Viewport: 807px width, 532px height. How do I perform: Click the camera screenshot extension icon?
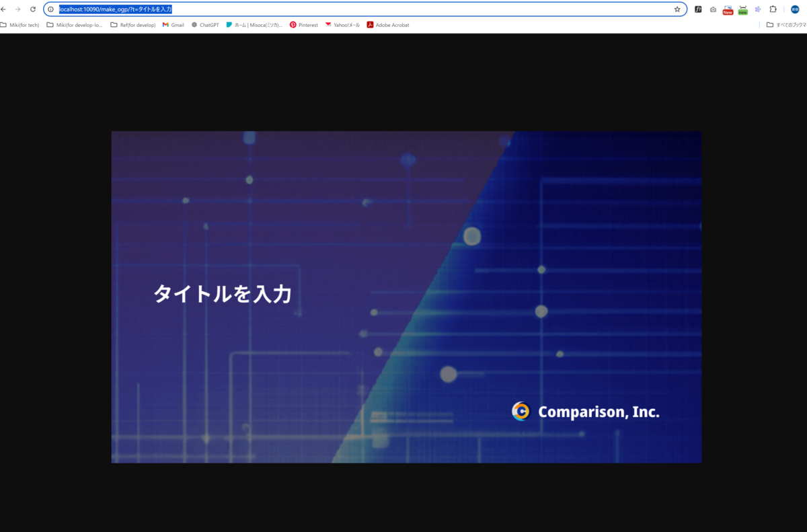tap(713, 9)
